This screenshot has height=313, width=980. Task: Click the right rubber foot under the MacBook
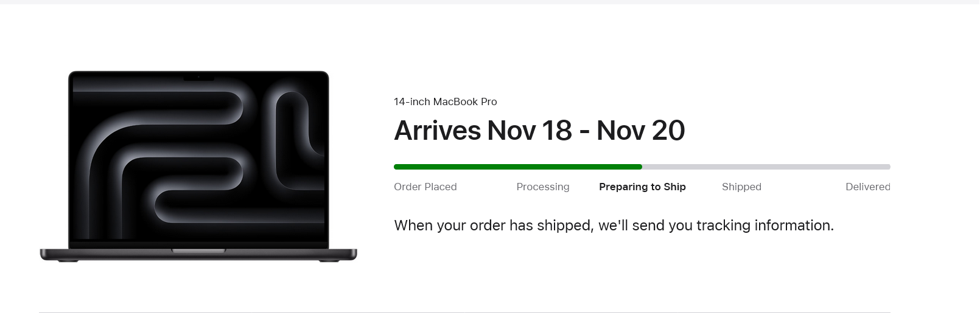point(329,261)
